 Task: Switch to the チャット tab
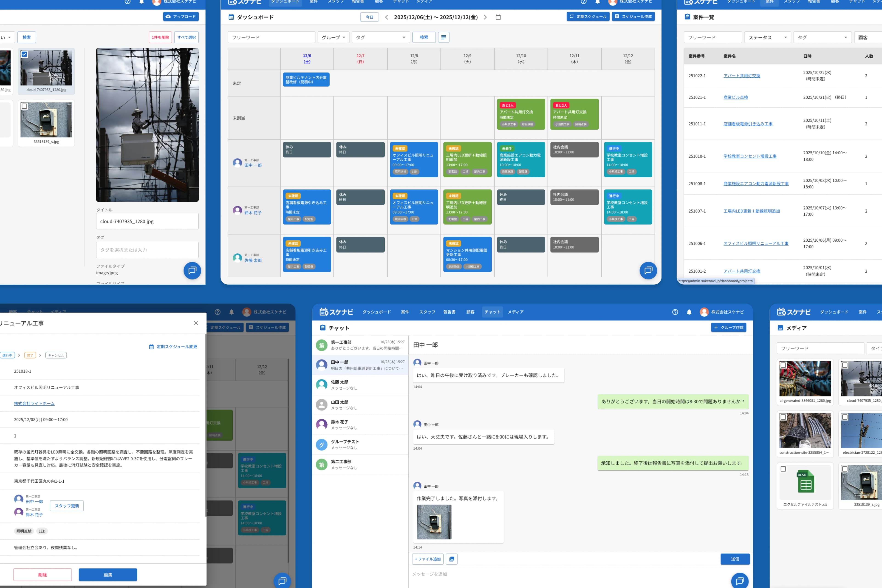pyautogui.click(x=492, y=312)
